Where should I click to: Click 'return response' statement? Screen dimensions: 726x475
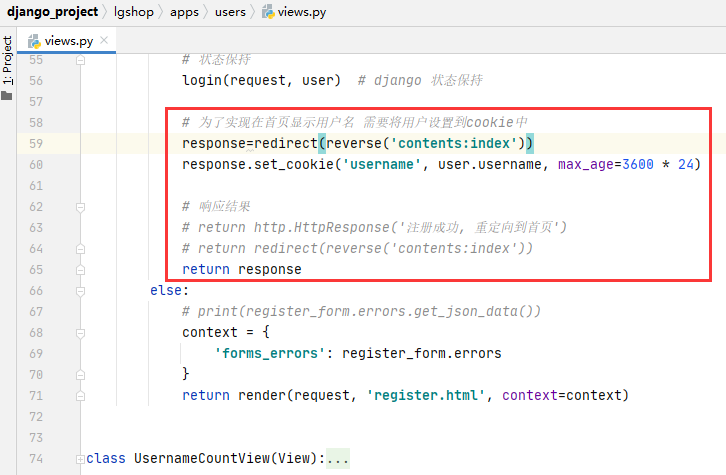pos(242,269)
